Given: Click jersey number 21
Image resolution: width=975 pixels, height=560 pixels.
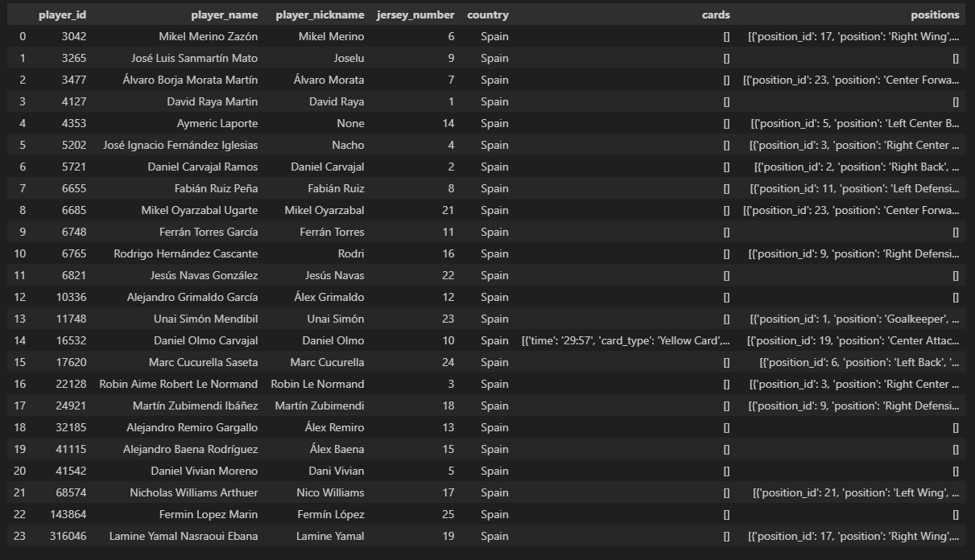Looking at the screenshot, I should pyautogui.click(x=448, y=210).
